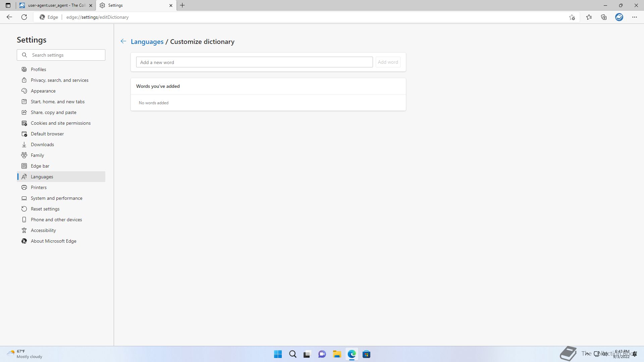644x362 pixels.
Task: Click the browser refresh icon
Action: coord(24,17)
